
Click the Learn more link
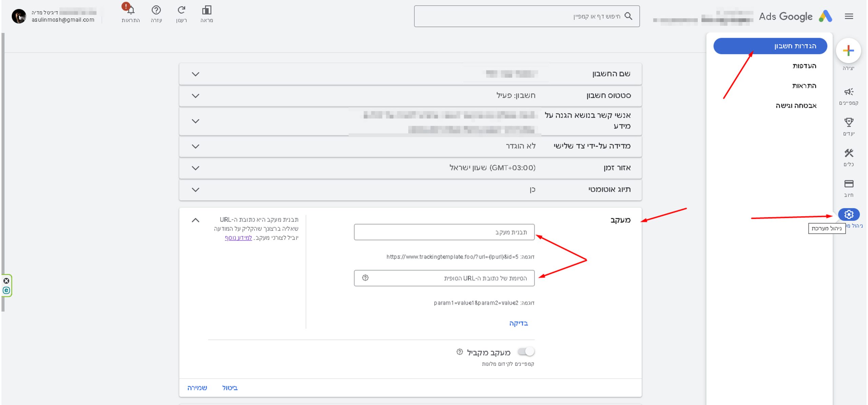pyautogui.click(x=238, y=238)
